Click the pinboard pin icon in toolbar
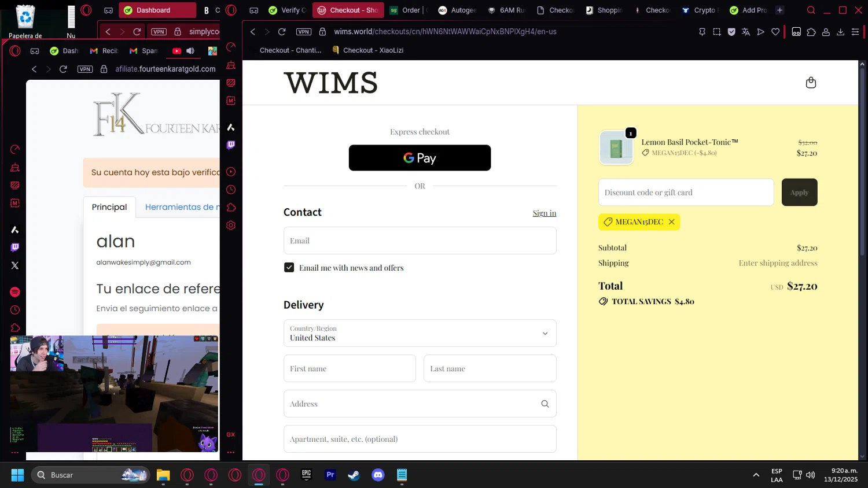This screenshot has height=488, width=868. tap(702, 32)
